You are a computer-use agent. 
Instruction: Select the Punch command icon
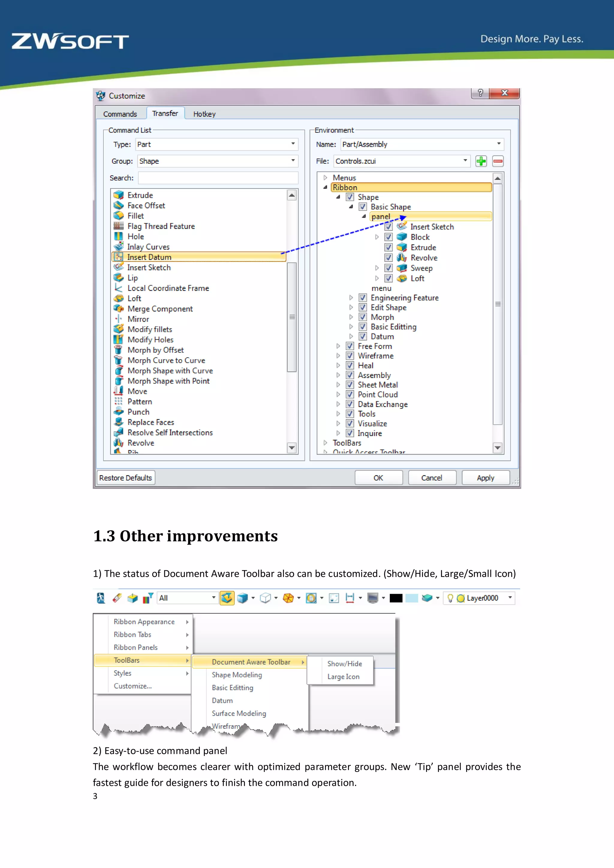pos(119,412)
